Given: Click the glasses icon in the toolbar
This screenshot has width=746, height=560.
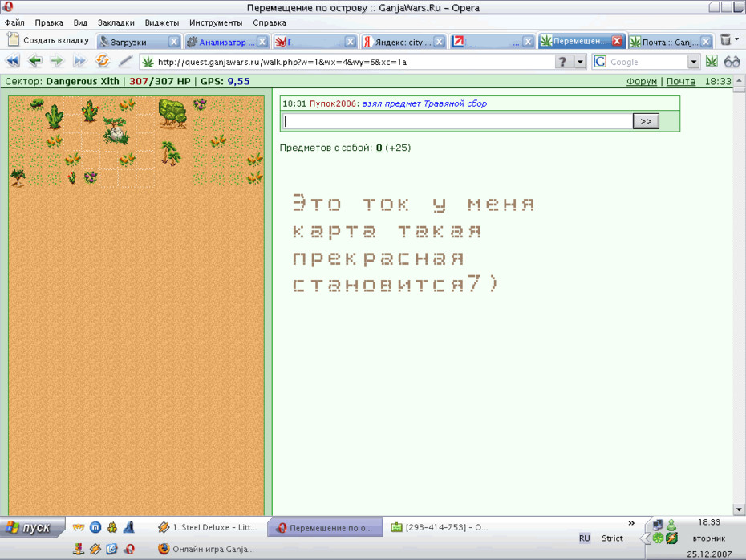Looking at the screenshot, I should click(732, 62).
